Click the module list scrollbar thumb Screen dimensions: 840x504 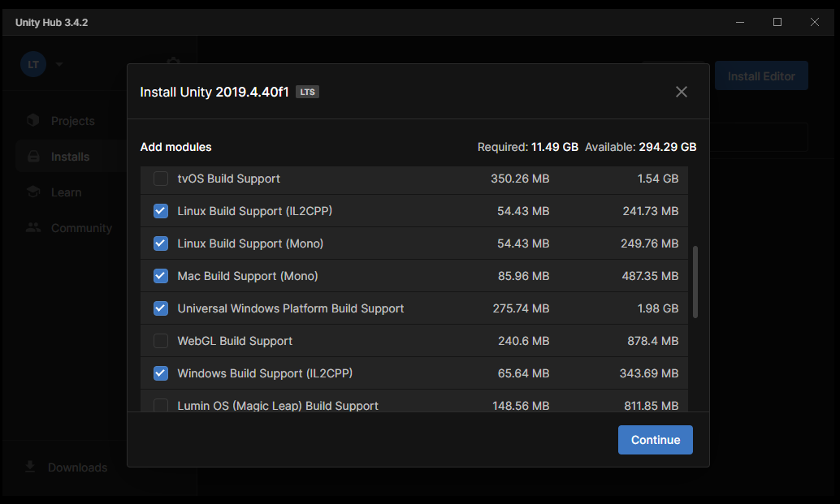click(x=695, y=282)
